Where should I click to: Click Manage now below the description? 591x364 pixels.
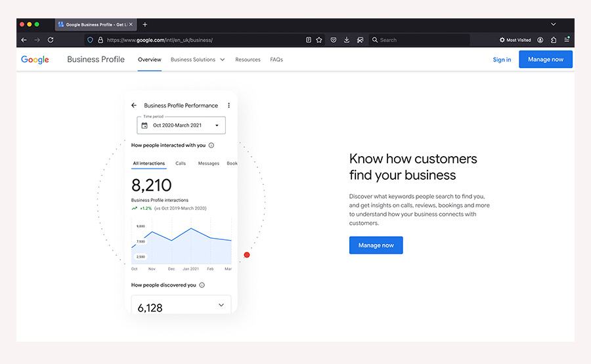pos(376,245)
